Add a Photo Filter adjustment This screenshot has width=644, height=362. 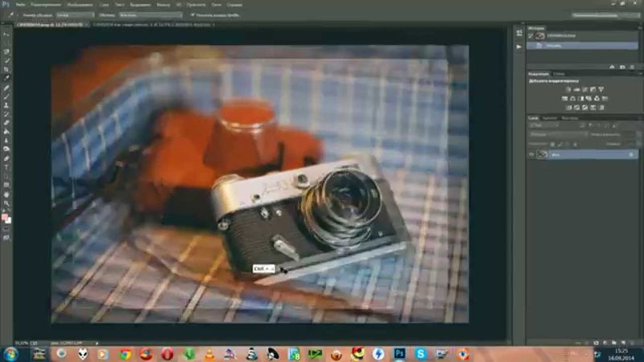[589, 98]
